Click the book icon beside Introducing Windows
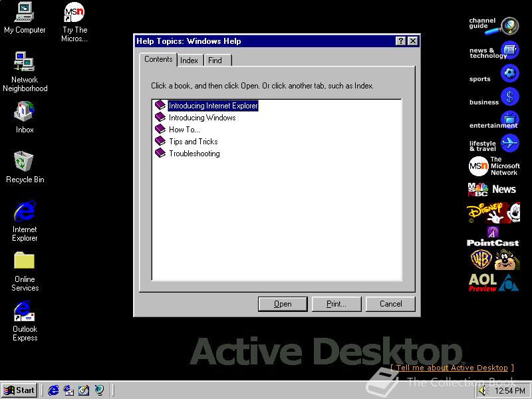Viewport: 532px width, 399px height. [x=160, y=117]
